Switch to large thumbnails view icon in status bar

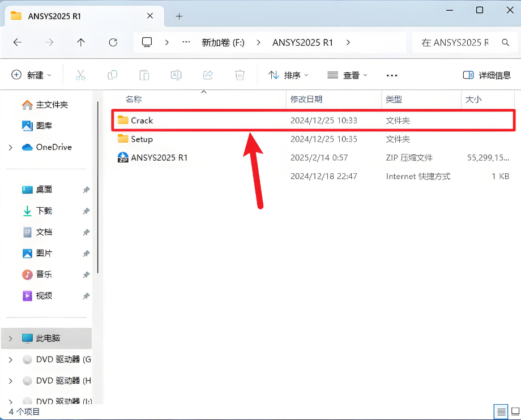click(515, 412)
